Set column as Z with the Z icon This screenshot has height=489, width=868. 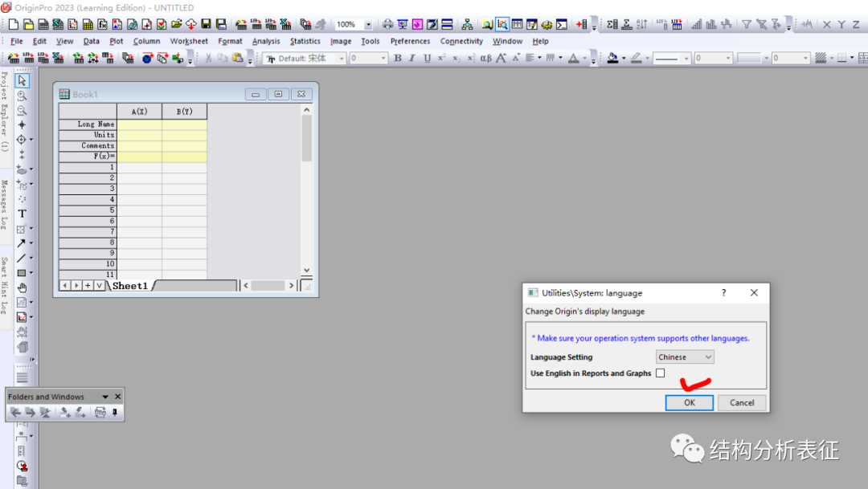point(856,24)
